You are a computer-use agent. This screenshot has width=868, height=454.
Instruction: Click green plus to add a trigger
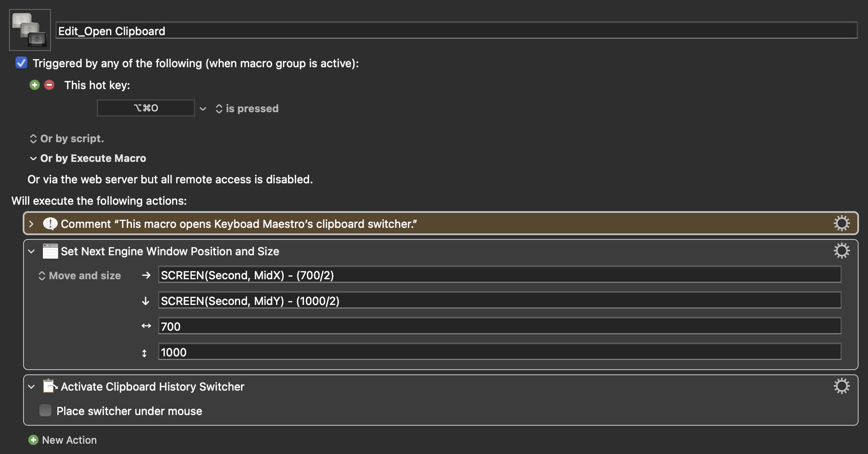(x=35, y=85)
